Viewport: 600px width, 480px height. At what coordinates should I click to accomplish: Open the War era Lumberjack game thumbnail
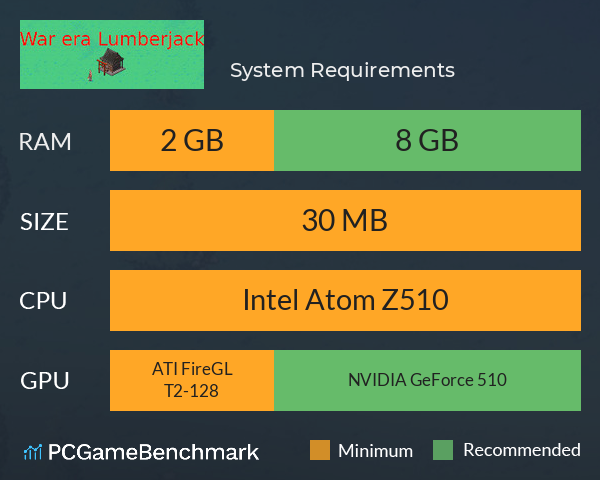click(112, 54)
